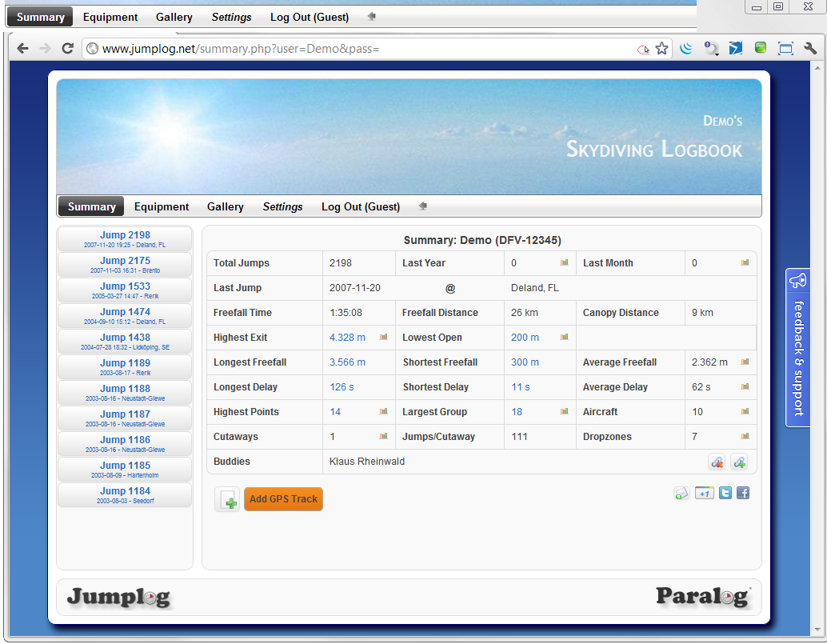
Task: Open the Cutaways statistics chart
Action: (383, 437)
